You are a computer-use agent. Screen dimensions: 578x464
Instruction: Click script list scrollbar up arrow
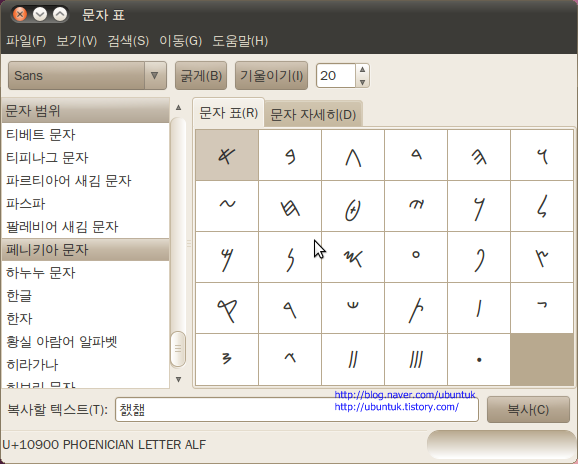coord(178,107)
